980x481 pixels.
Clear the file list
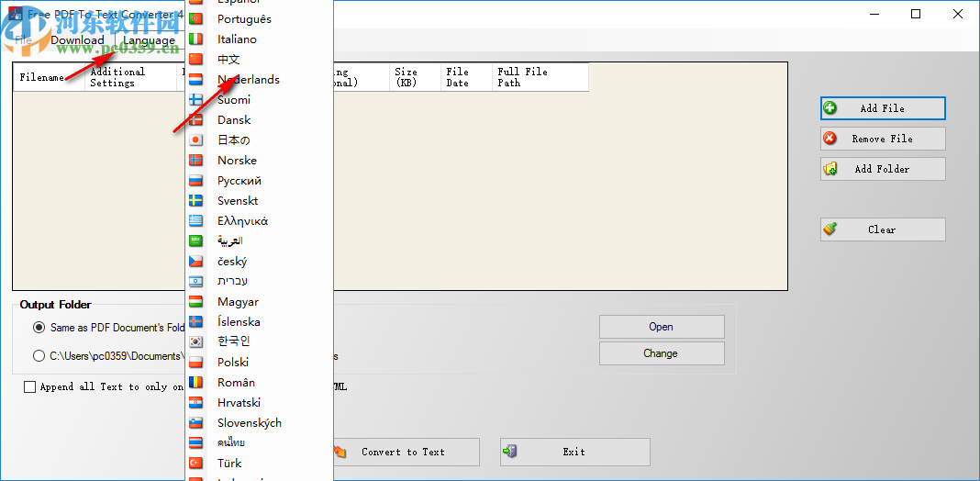883,229
